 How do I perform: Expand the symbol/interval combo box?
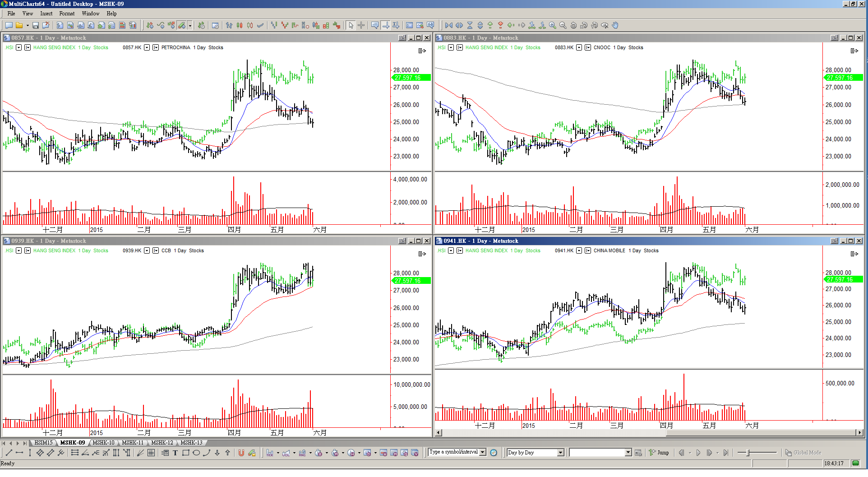click(483, 452)
